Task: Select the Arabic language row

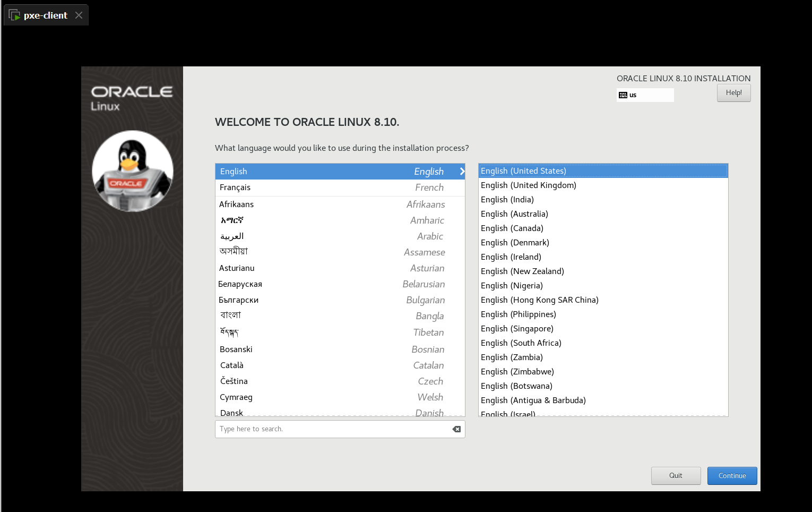Action: tap(340, 236)
